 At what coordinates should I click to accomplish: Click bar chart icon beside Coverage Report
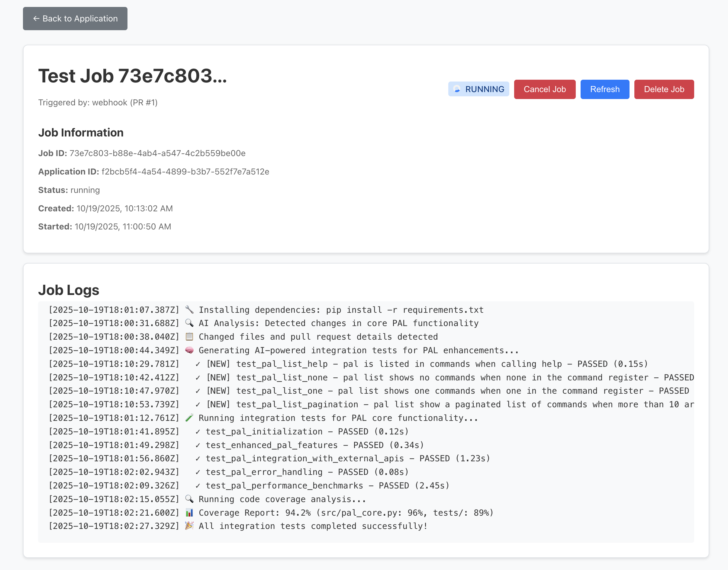tap(189, 512)
